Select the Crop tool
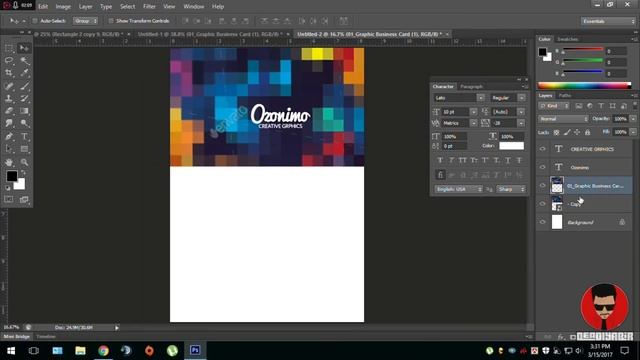 (9, 73)
